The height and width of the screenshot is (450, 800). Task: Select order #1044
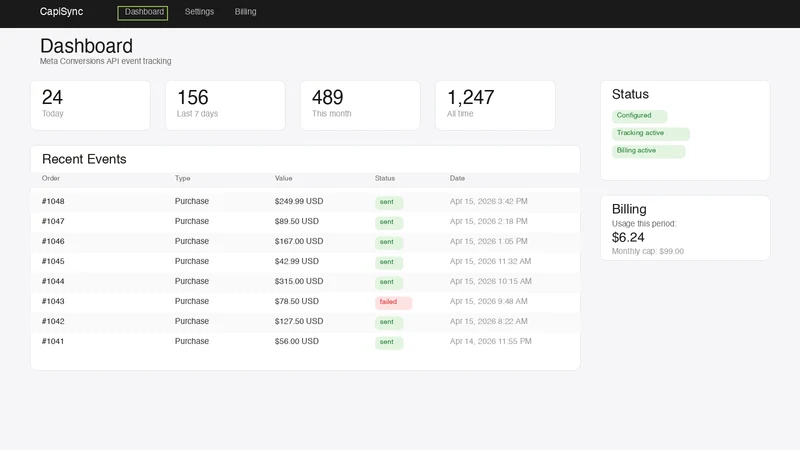pos(53,281)
